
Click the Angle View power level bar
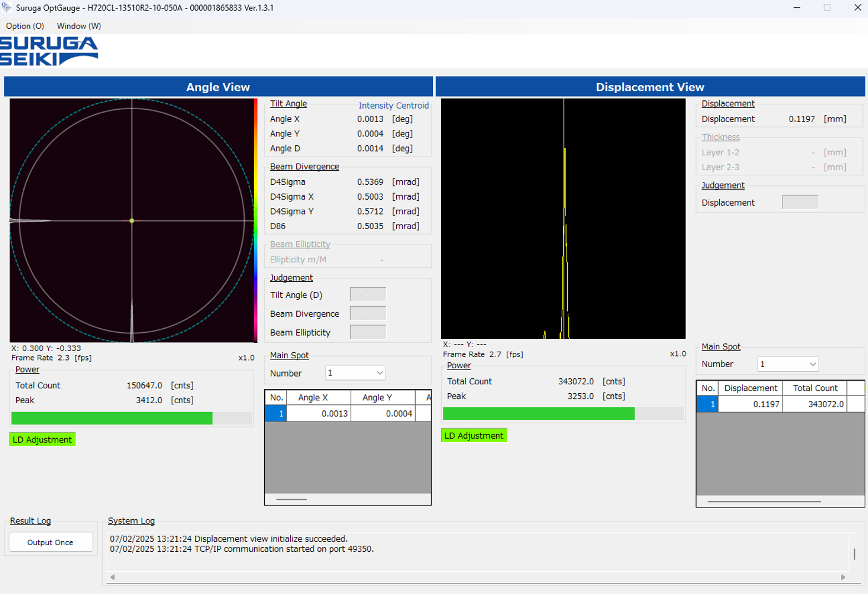tap(132, 418)
